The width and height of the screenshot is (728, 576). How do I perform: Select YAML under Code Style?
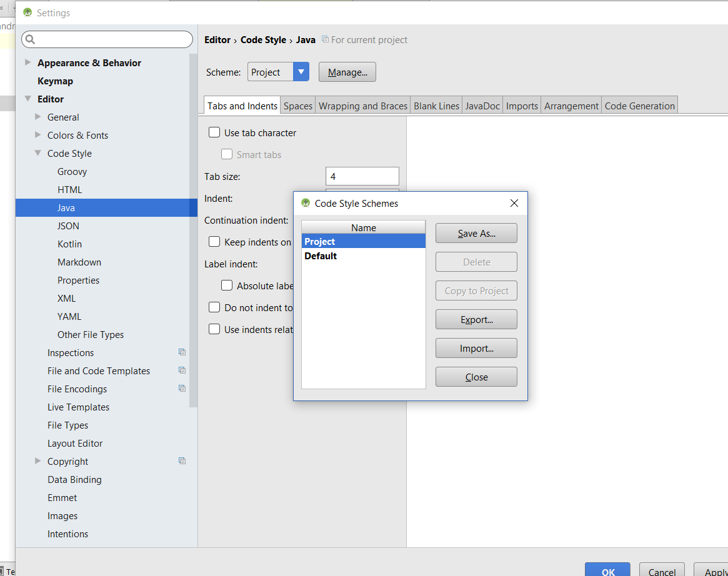click(69, 316)
